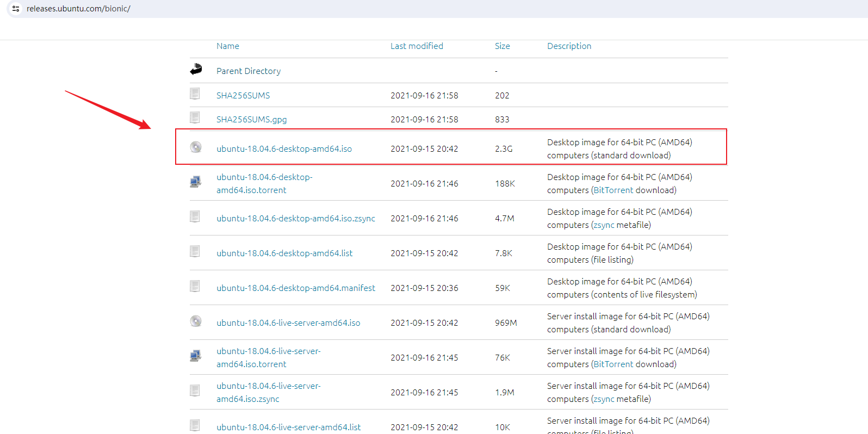Image resolution: width=868 pixels, height=434 pixels.
Task: Click the file icon next to SHA256SUMS.gpg
Action: click(x=195, y=117)
